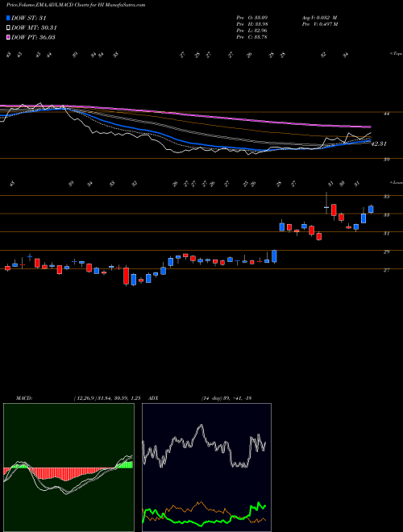Click the last blue candlestick on price chart
This screenshot has height=532, width=403.
point(371,209)
